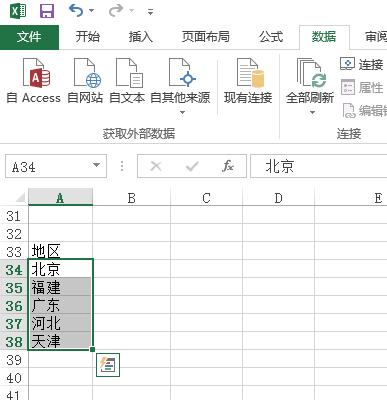
Task: Switch to the 页面布局 tab
Action: point(206,37)
